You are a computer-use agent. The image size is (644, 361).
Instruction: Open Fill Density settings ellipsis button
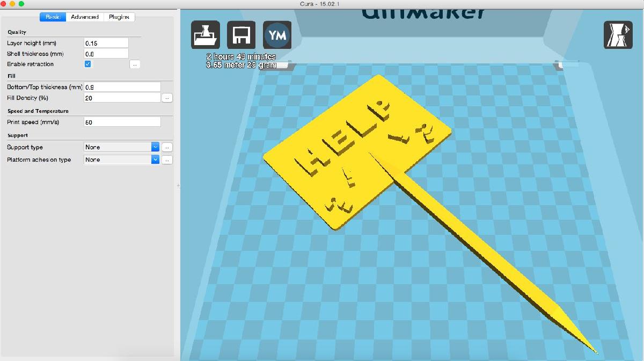point(167,98)
